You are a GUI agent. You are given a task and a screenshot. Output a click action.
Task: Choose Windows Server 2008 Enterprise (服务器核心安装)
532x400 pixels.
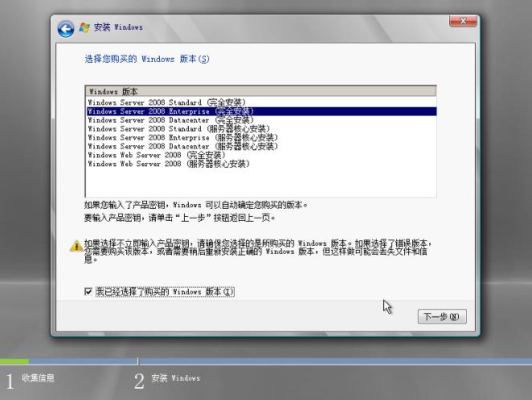point(182,138)
